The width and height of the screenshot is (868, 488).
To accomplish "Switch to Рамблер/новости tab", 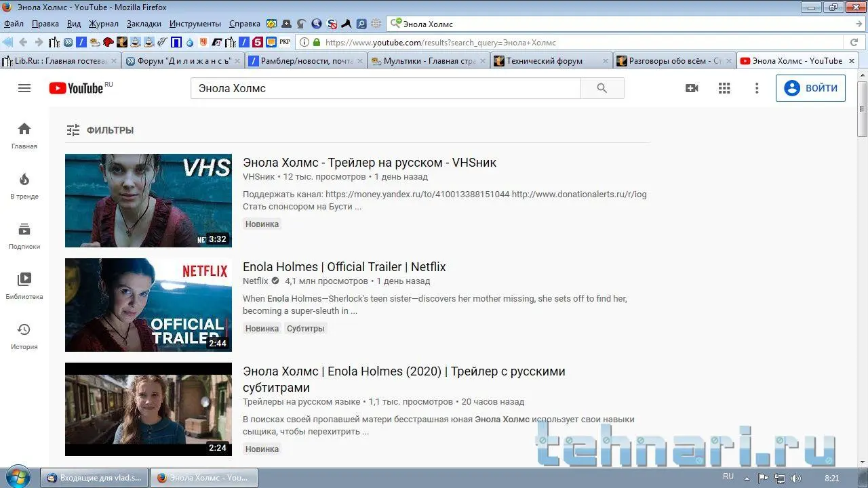I will click(306, 61).
